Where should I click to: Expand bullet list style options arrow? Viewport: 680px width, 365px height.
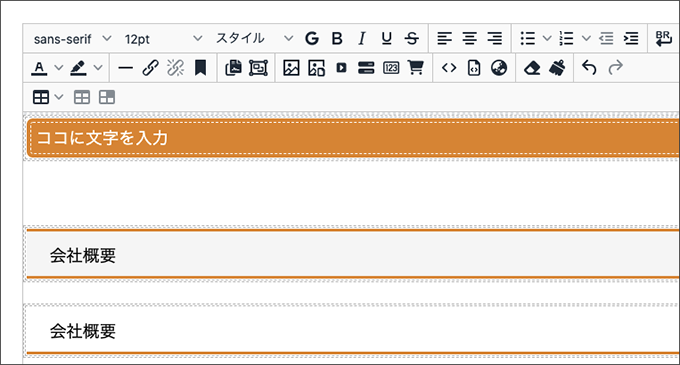tap(547, 39)
